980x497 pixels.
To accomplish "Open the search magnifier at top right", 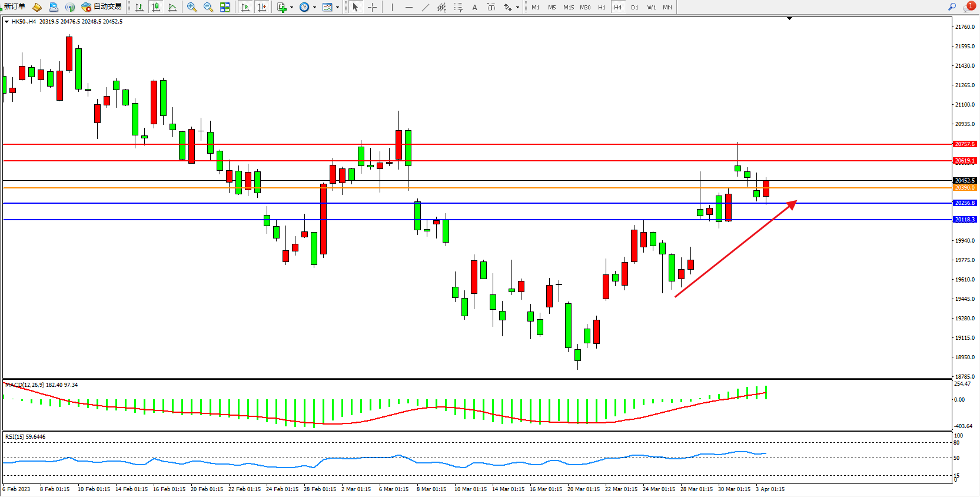I will pyautogui.click(x=952, y=6).
